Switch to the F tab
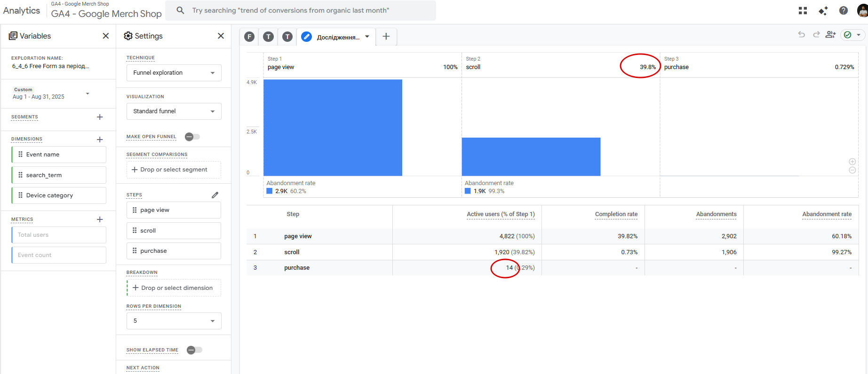 tap(249, 37)
